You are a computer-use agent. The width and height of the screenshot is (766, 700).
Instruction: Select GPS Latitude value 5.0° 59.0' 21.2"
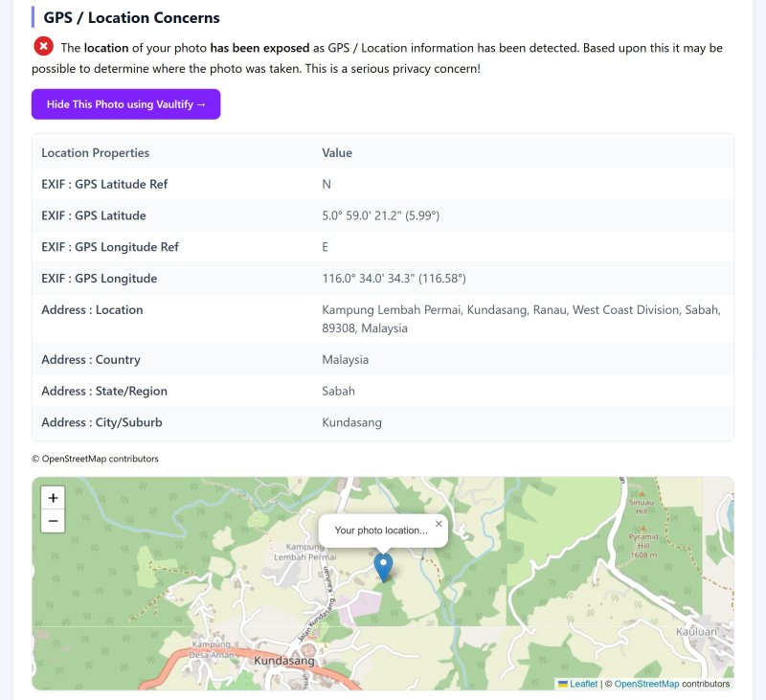380,215
